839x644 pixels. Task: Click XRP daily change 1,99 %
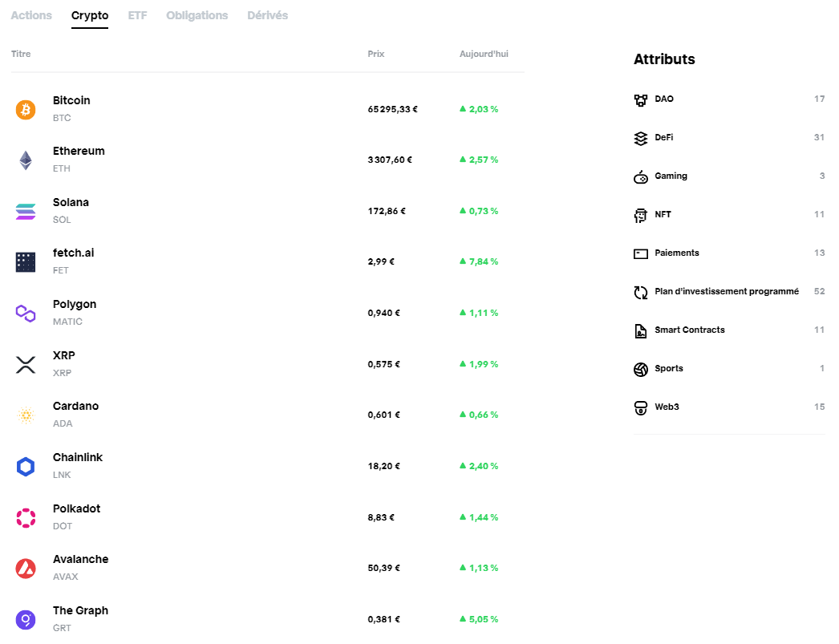[x=479, y=364]
